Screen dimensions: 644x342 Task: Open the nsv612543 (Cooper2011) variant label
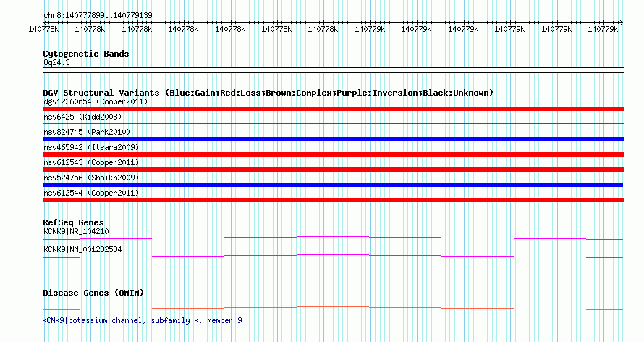tap(91, 162)
